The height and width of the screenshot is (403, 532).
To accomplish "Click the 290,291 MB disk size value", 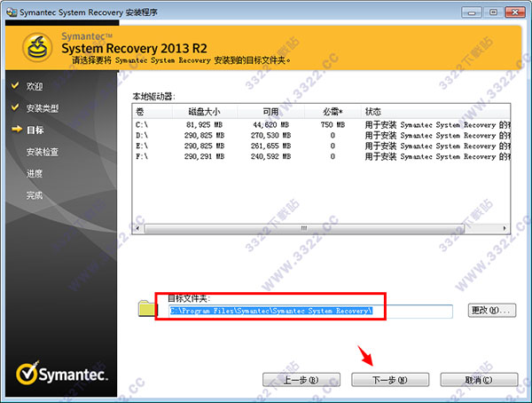I will (204, 156).
